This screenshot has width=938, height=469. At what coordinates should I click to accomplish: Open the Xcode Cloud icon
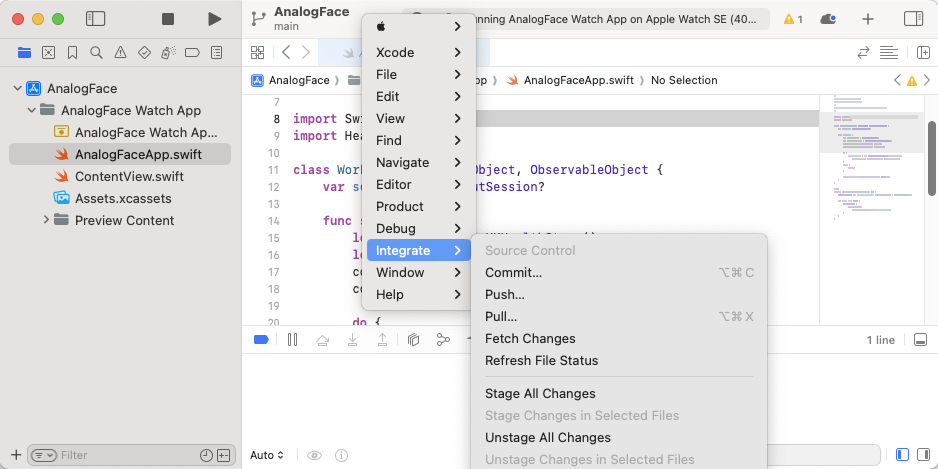point(828,19)
